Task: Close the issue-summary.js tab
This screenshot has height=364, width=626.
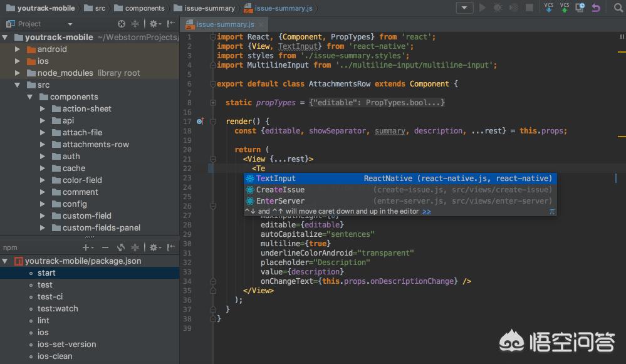Action: [x=261, y=24]
